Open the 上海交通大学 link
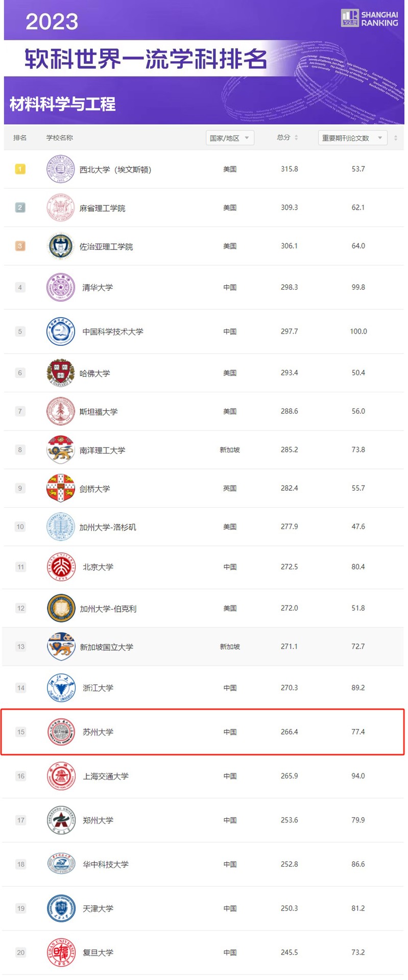 click(x=106, y=776)
